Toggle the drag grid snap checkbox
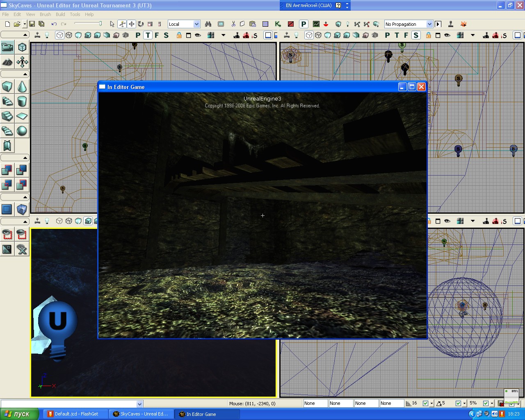 (x=425, y=403)
